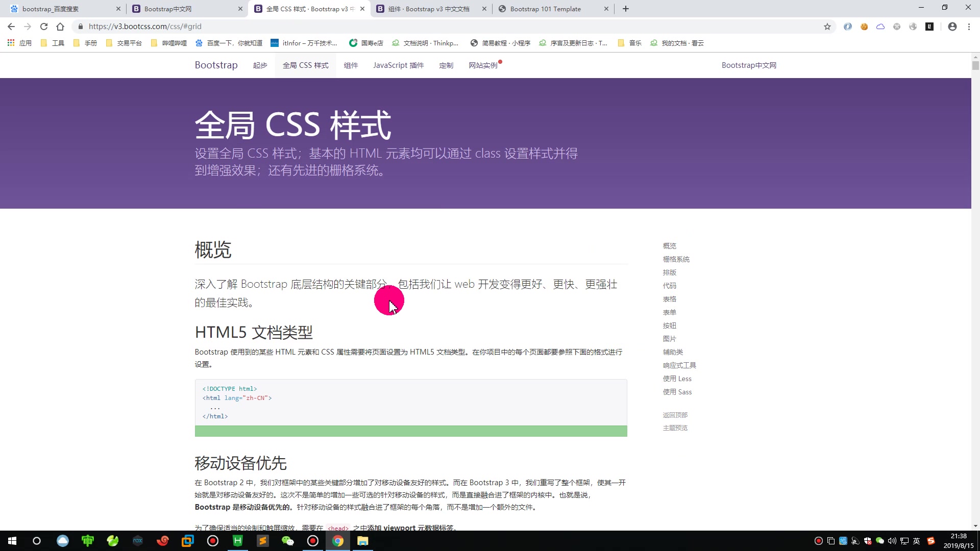This screenshot has height=551, width=980.
Task: Open the 手册 bookmarks folder
Action: [x=85, y=43]
